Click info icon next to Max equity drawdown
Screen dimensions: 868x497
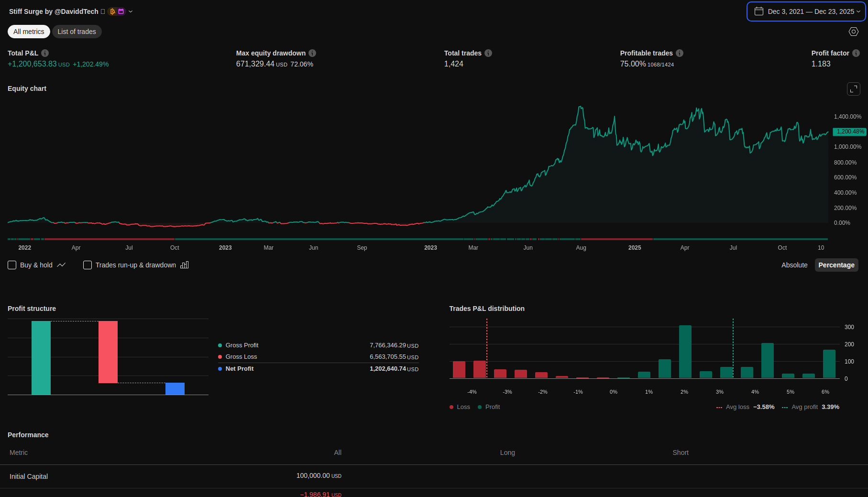312,53
